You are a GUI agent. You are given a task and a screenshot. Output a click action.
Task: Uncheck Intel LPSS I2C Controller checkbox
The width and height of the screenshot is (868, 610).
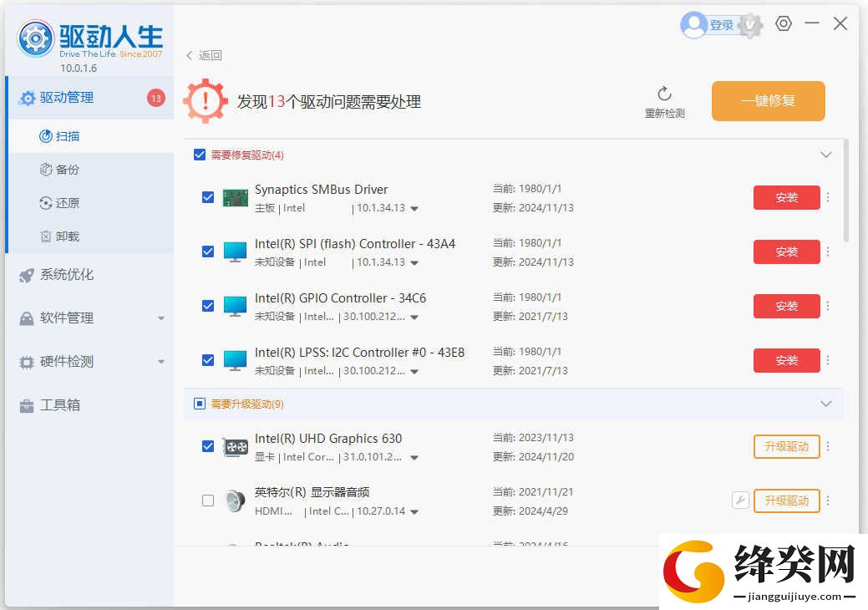(x=208, y=360)
